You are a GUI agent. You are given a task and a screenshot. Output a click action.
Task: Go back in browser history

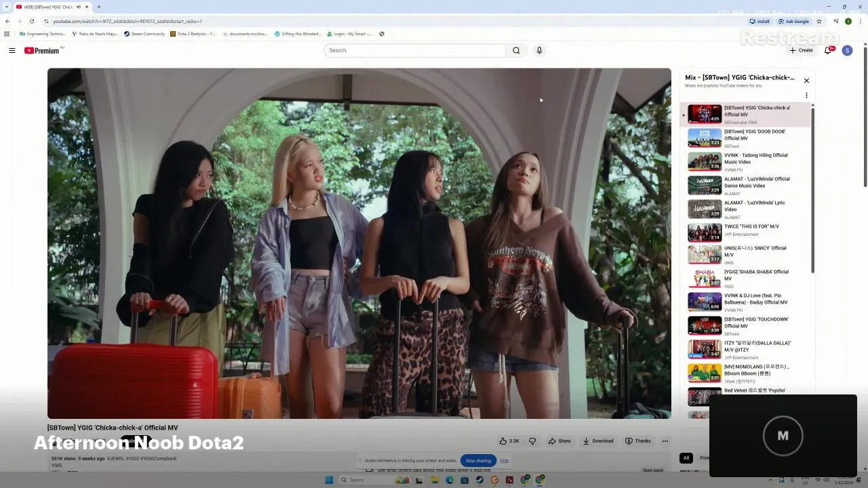coord(7,21)
